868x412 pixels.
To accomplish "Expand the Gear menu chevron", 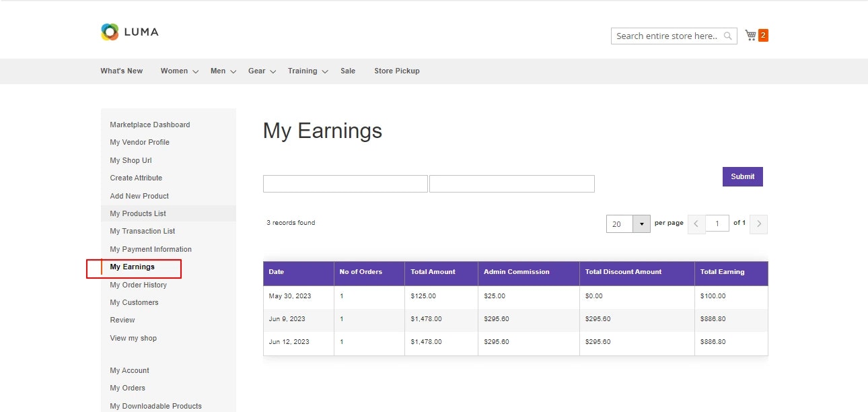I will 273,71.
